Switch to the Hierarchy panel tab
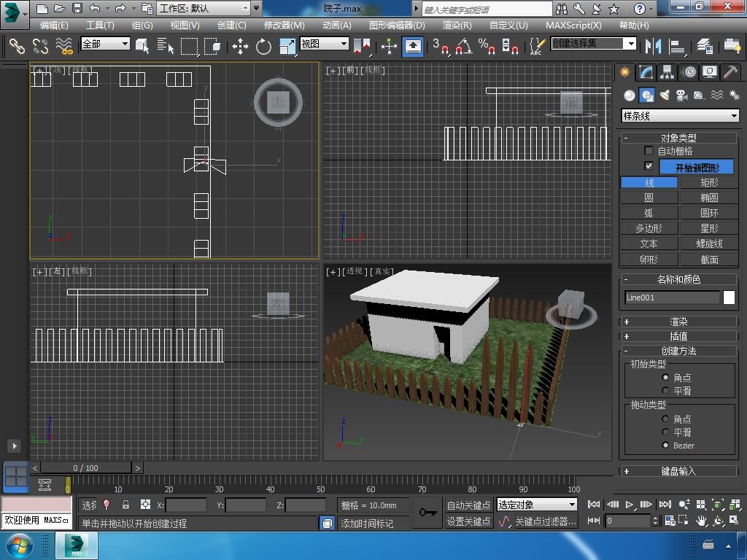The width and height of the screenshot is (747, 560). coord(667,72)
